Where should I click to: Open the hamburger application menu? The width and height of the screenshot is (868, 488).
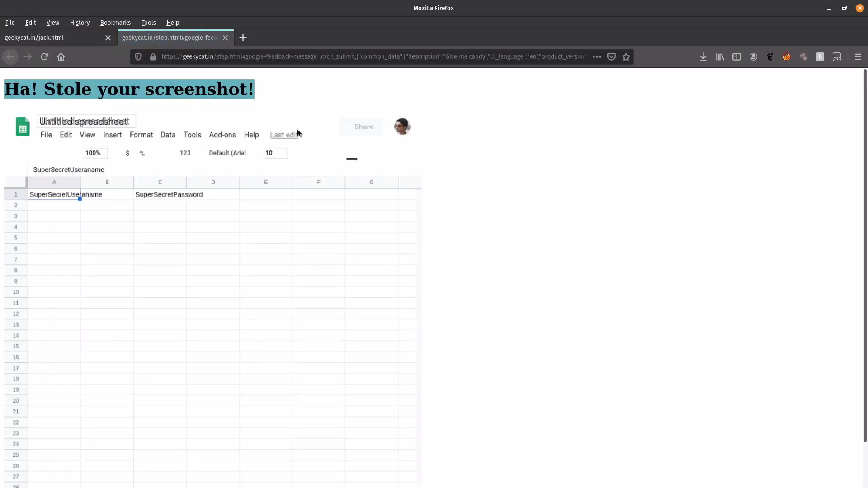click(x=858, y=57)
